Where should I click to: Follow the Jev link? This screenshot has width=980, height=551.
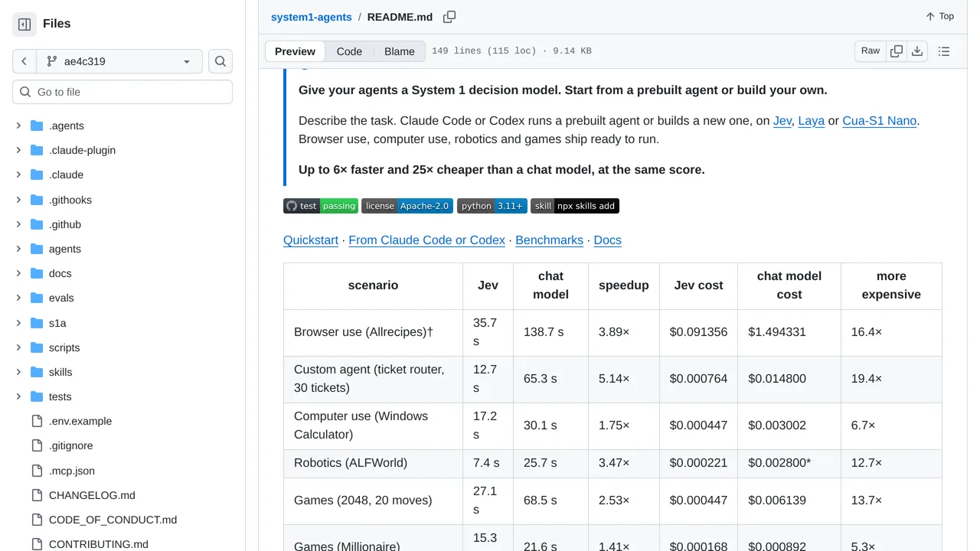click(x=782, y=121)
